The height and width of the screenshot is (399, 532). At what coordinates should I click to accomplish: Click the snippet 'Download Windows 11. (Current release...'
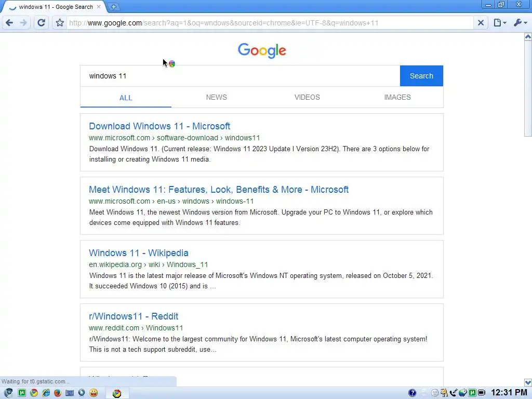tap(259, 154)
